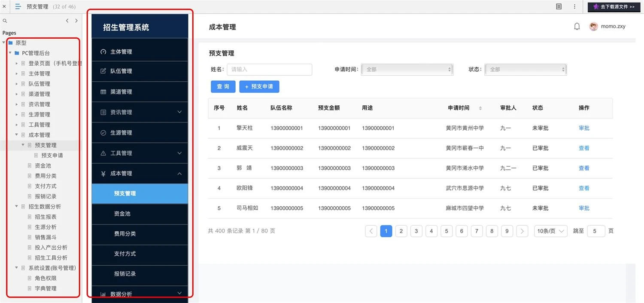
Task: Click 审批 link for 司马相如 row
Action: point(584,208)
